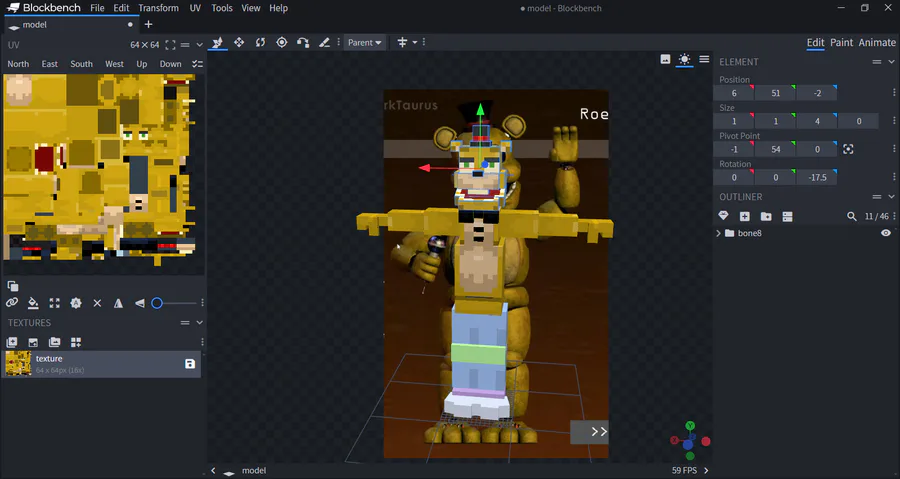Toggle viewport background image icon
This screenshot has height=479, width=900.
[x=665, y=59]
